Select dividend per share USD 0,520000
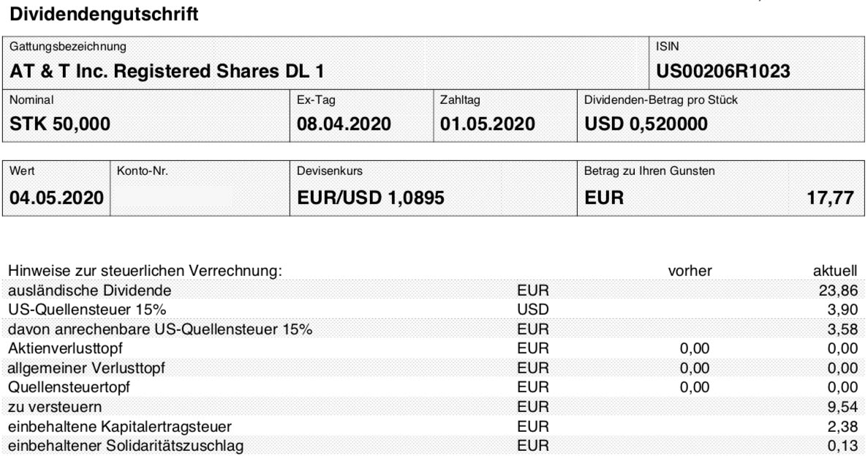Screen dimensions: 868x456 (646, 124)
